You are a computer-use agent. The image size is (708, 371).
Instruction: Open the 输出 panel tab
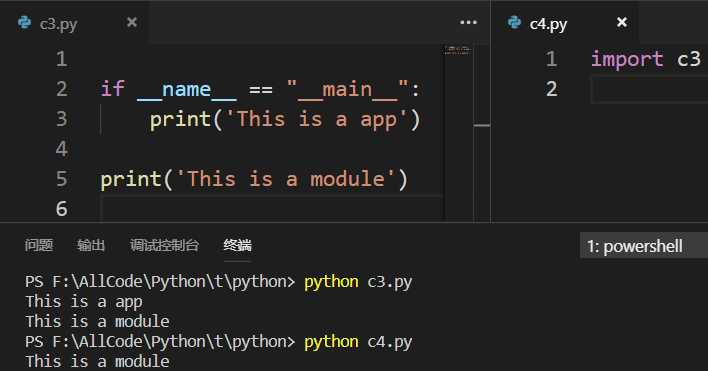[x=91, y=245]
